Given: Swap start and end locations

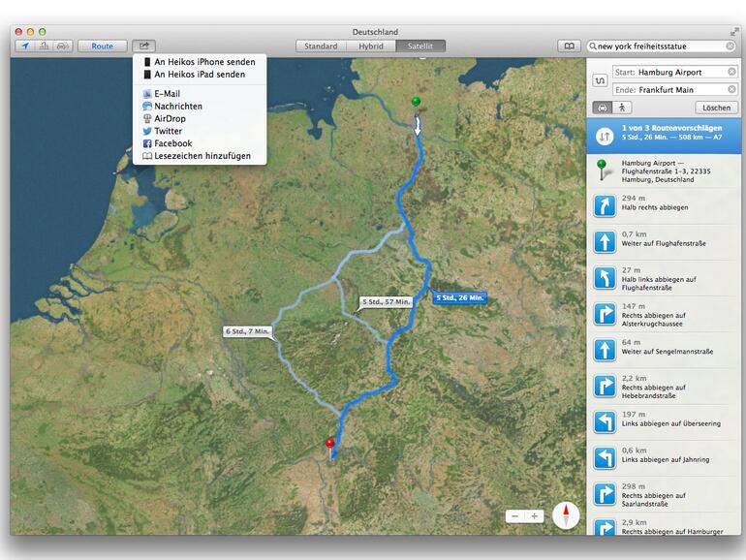Looking at the screenshot, I should coord(601,80).
